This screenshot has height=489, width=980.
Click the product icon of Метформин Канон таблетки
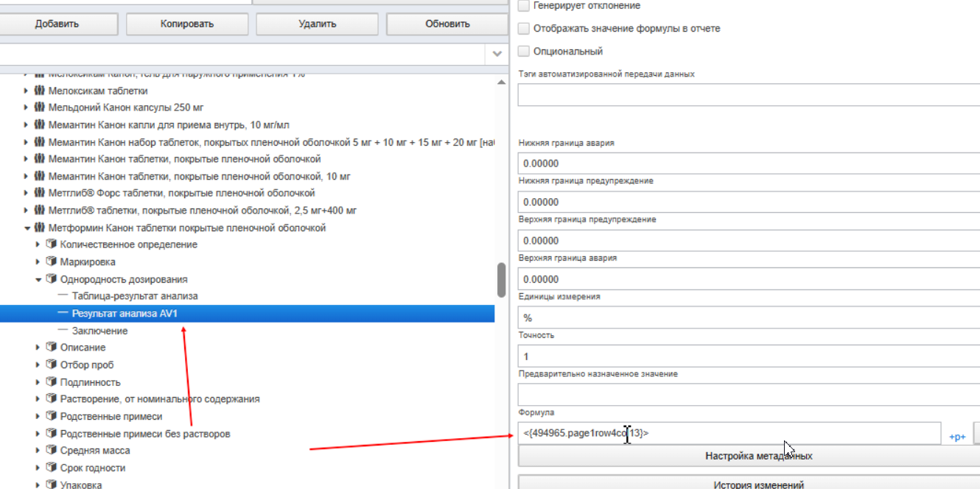[40, 228]
